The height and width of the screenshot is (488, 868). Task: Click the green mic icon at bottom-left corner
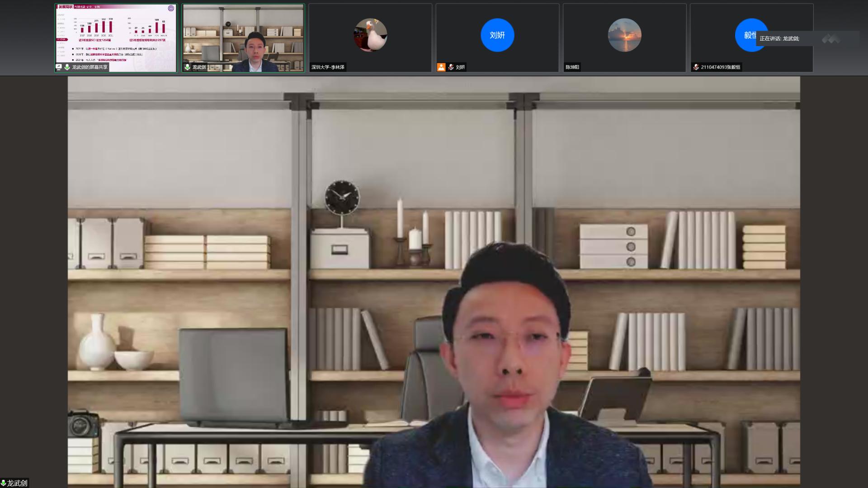click(x=3, y=483)
